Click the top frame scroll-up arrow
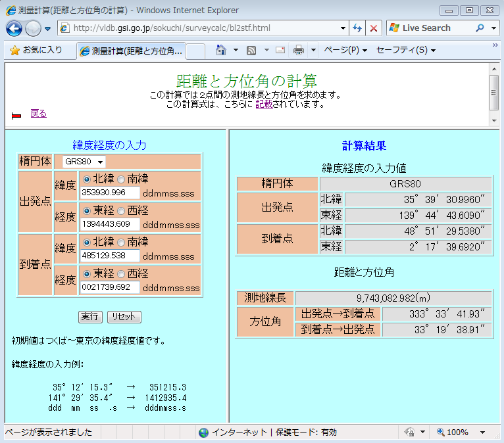This screenshot has height=443, width=504. click(493, 69)
